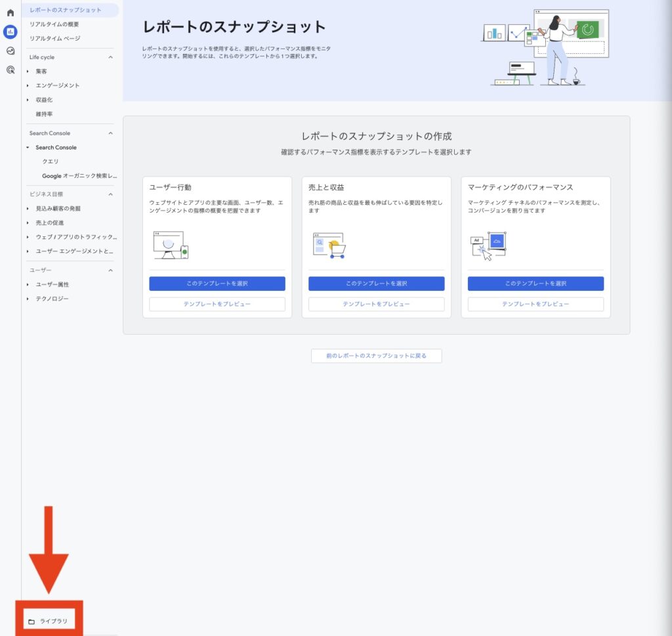Open the Advertising target icon

[x=9, y=70]
